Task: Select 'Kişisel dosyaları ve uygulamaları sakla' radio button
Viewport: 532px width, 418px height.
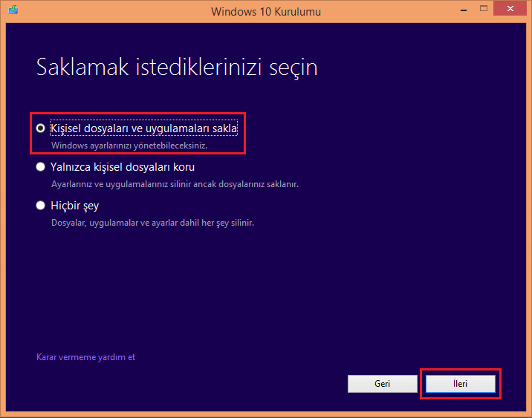Action: 40,128
